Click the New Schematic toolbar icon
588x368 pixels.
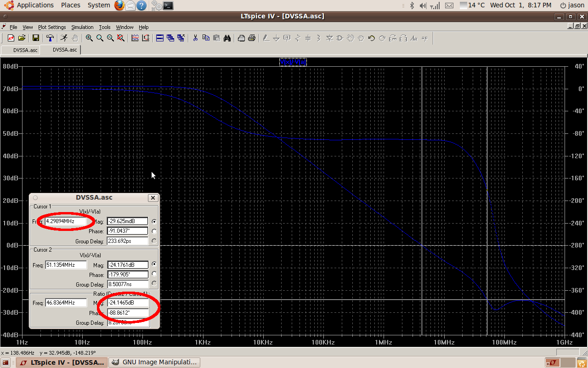click(x=11, y=38)
